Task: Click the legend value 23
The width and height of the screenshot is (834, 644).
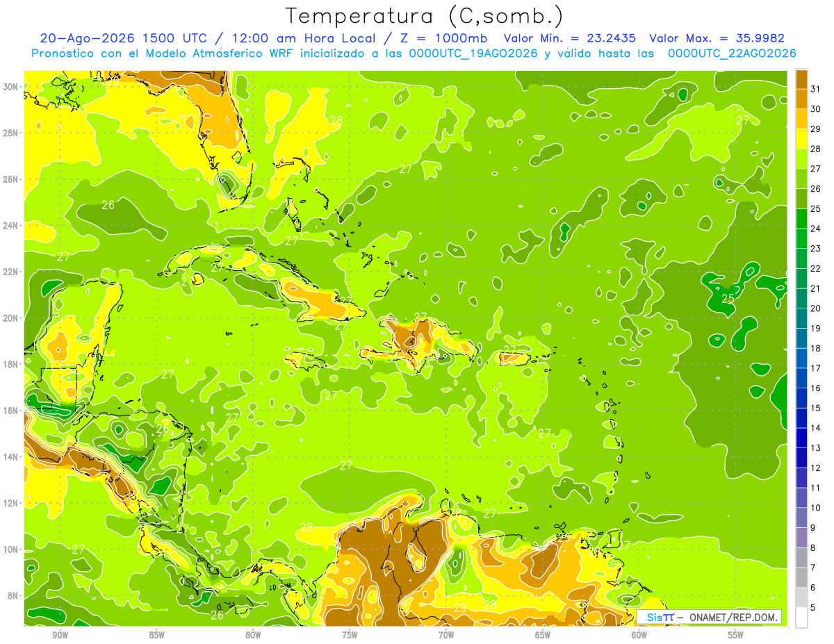Action: (816, 248)
